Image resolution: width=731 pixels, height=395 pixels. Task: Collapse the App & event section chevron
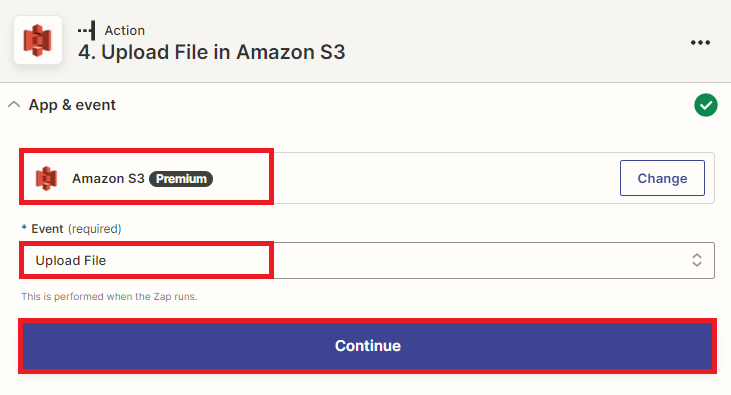click(x=14, y=104)
